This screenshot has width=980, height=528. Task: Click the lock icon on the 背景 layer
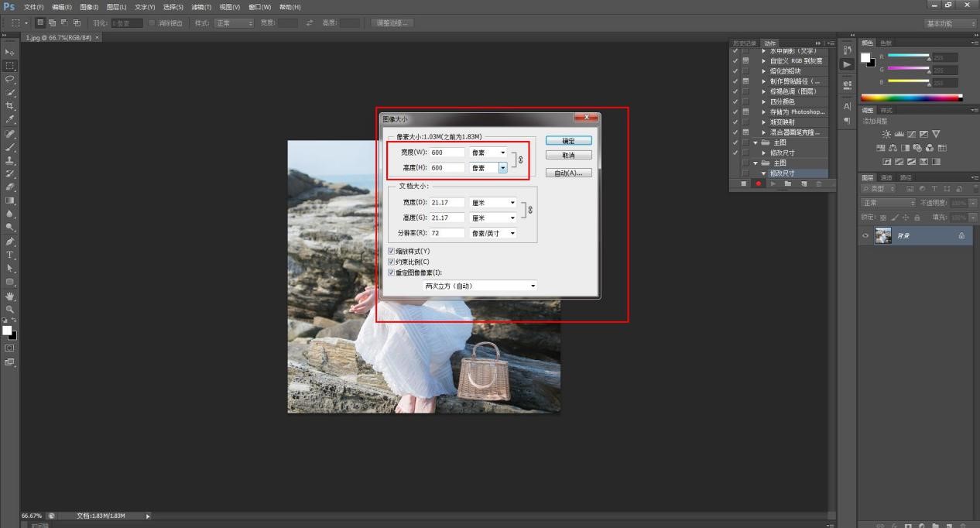(x=961, y=235)
